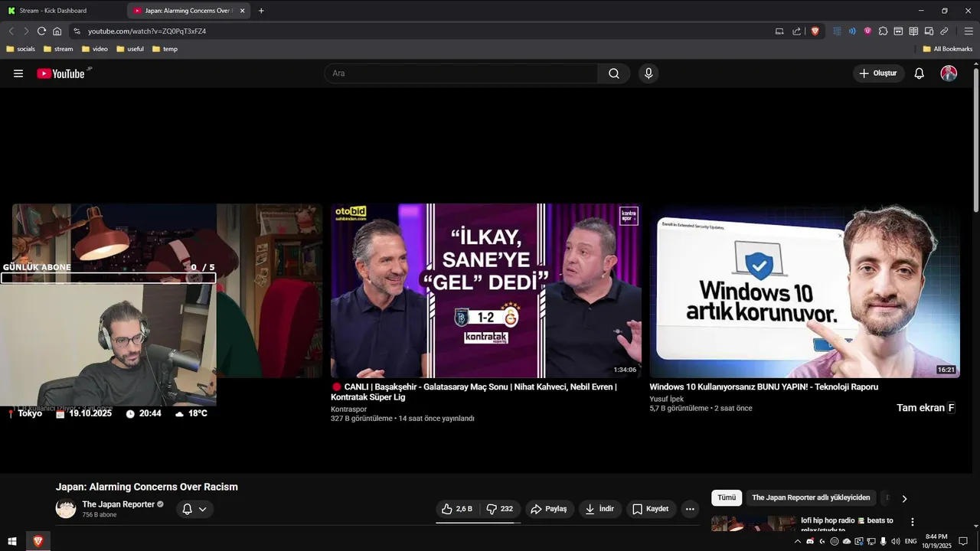Viewport: 980px width, 551px height.
Task: Open the YouTube hamburger guide menu
Action: (x=18, y=73)
